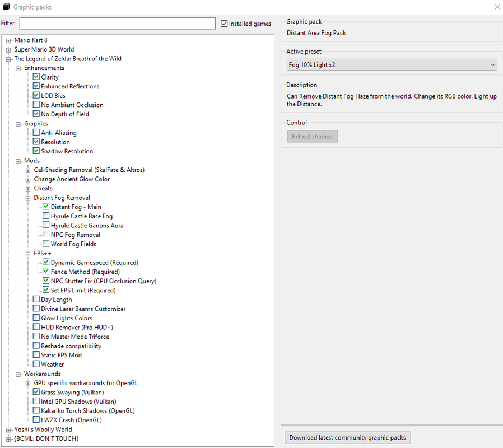Screen dimensions: 503x448
Task: Select Yoshi's Woolly World row label
Action: pyautogui.click(x=43, y=430)
